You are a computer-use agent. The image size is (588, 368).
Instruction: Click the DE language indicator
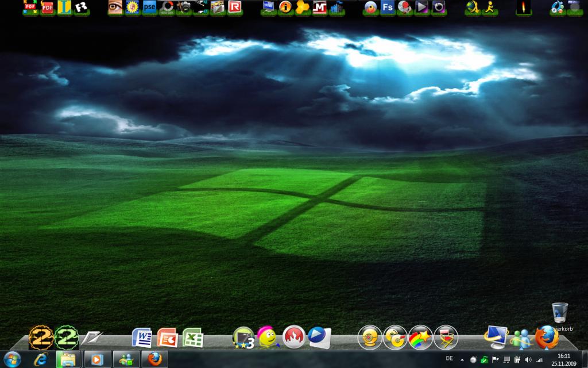[x=449, y=359]
